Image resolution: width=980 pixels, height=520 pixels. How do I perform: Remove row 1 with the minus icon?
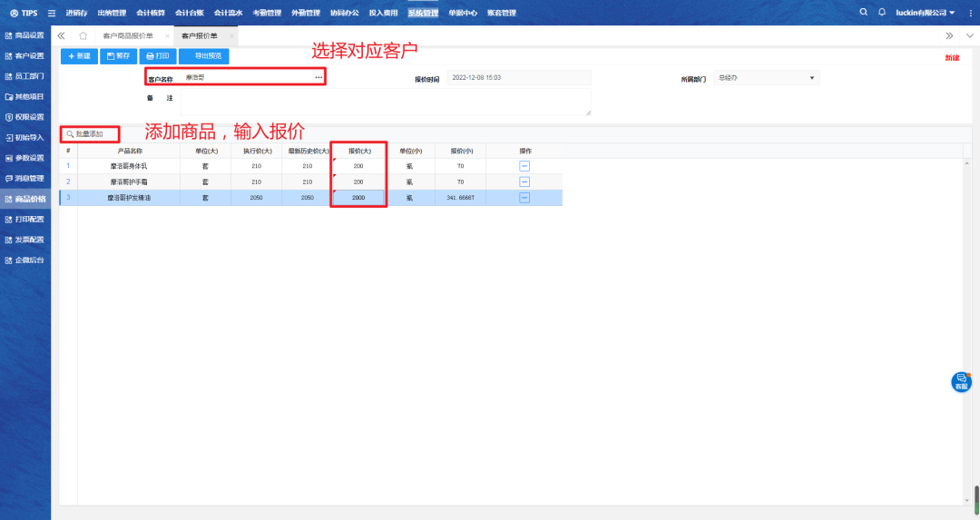(x=524, y=165)
